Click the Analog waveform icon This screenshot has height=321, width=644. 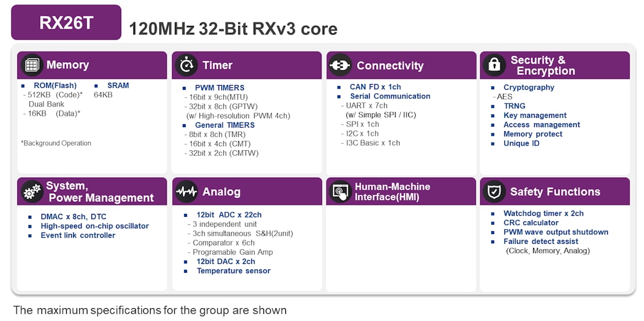click(x=186, y=192)
